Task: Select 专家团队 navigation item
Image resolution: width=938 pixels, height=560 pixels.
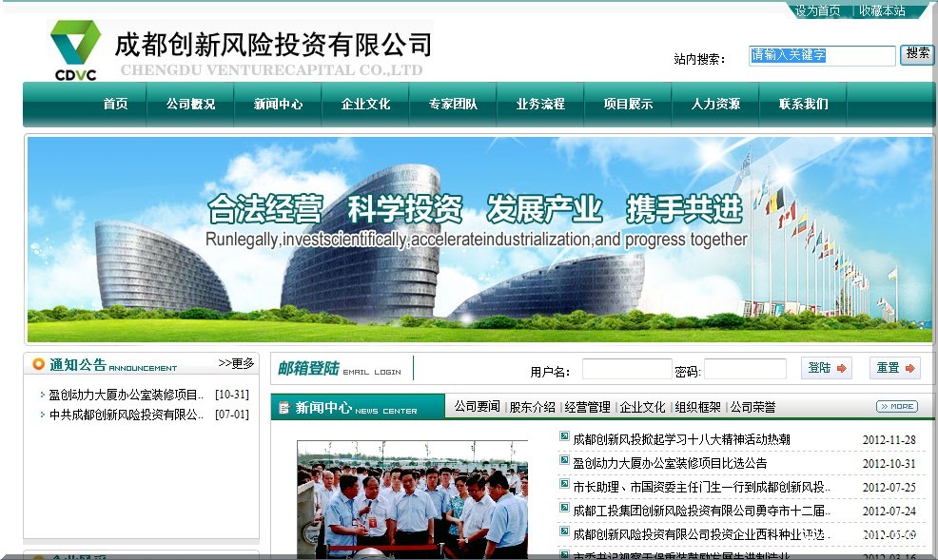Action: point(453,104)
